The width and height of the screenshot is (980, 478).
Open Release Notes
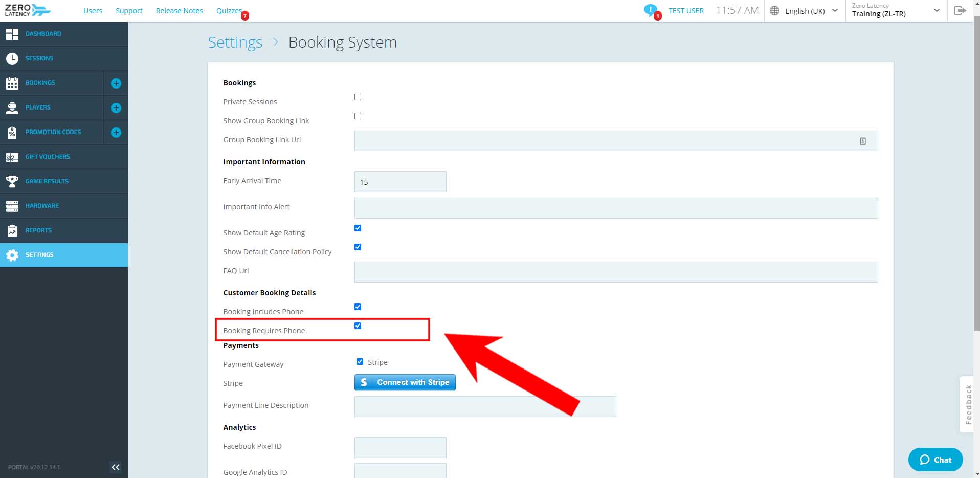[x=179, y=11]
